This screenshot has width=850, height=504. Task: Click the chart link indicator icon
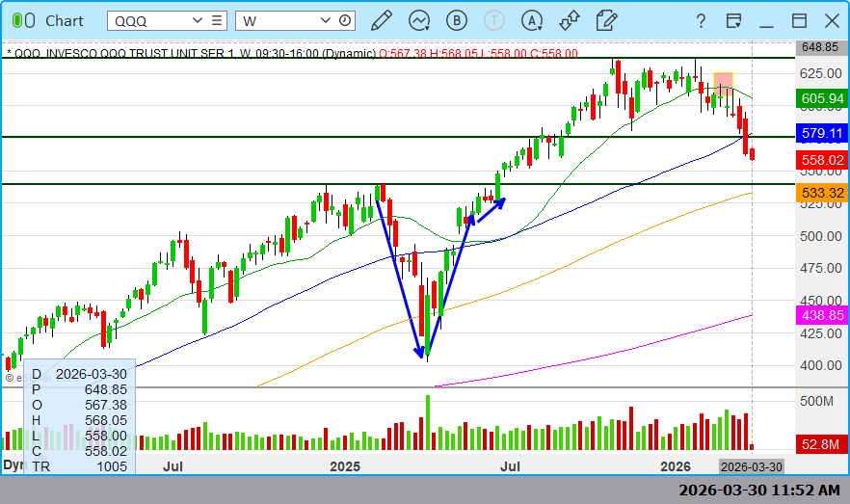23,20
